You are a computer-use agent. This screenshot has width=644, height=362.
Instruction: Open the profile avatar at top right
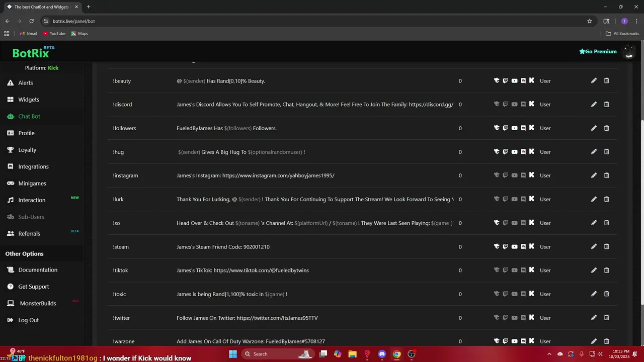pyautogui.click(x=628, y=51)
